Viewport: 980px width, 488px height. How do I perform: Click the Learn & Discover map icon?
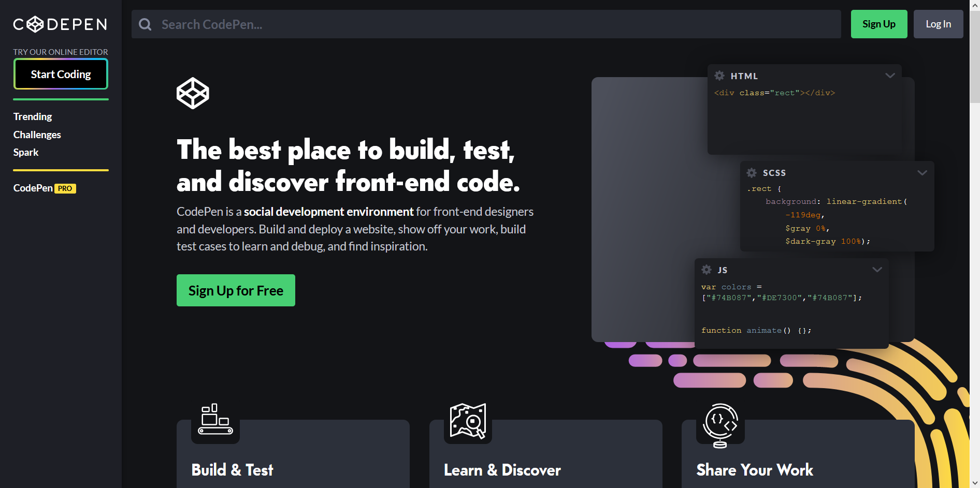click(467, 421)
